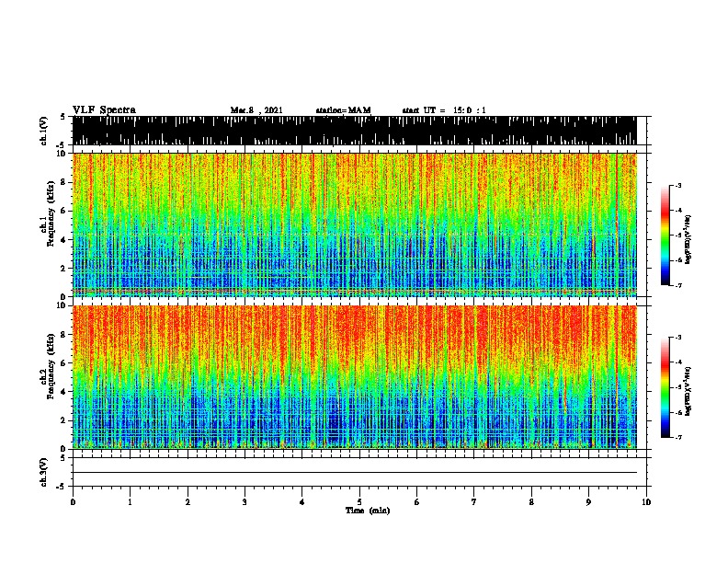Image resolution: width=728 pixels, height=563 pixels.
Task: Click the ch.1 frequency tick "8"
Action: click(64, 182)
